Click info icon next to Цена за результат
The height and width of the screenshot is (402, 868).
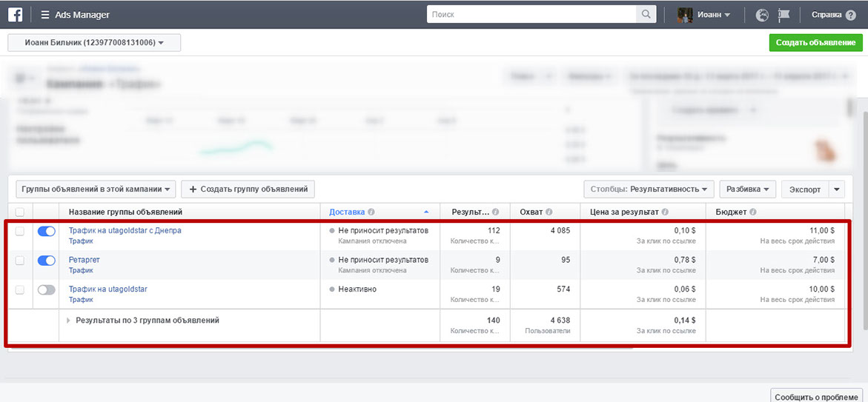point(665,212)
